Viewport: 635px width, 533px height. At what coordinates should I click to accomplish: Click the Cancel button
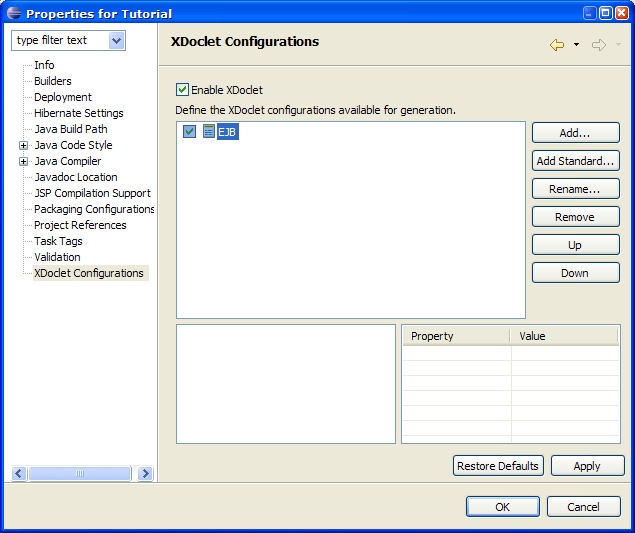[x=584, y=507]
